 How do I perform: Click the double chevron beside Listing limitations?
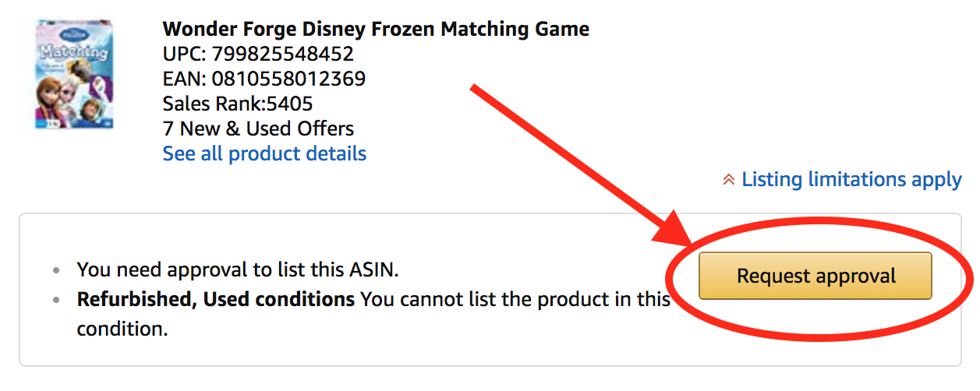(x=729, y=181)
